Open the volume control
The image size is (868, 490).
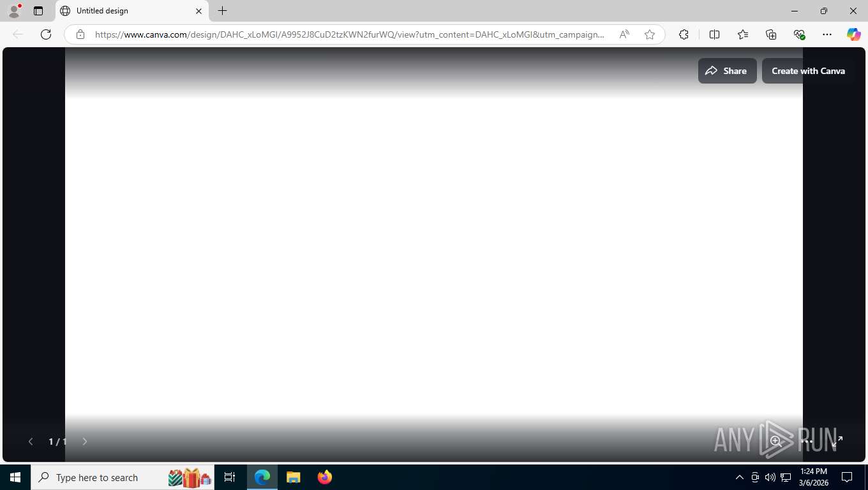[x=770, y=477]
